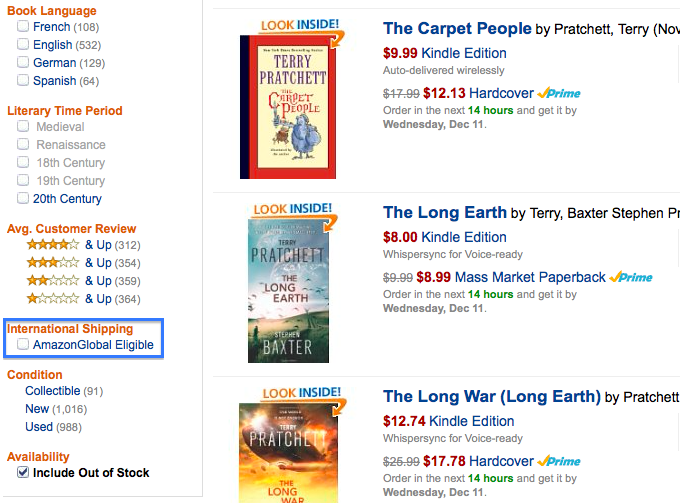Open The Long Earth Mass Market Paperback
Image resolution: width=680 pixels, height=503 pixels.
coord(530,277)
